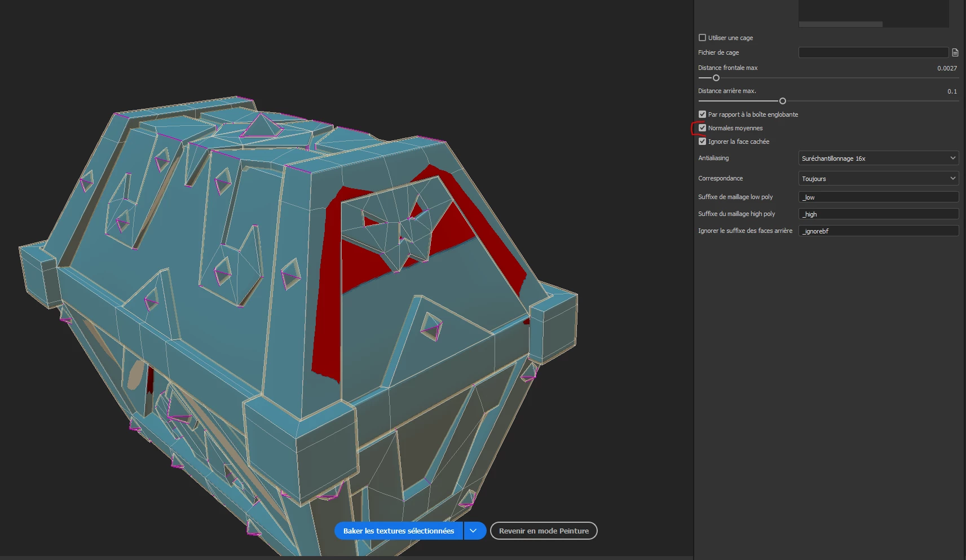Click the horizontal scrollbar in the top list
This screenshot has height=560, width=966.
pyautogui.click(x=841, y=24)
